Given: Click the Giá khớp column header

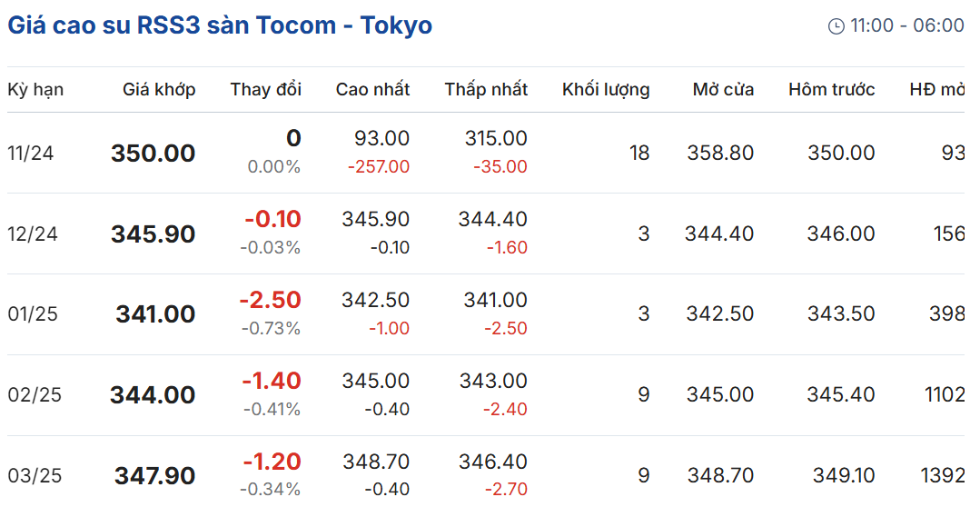Looking at the screenshot, I should [159, 89].
